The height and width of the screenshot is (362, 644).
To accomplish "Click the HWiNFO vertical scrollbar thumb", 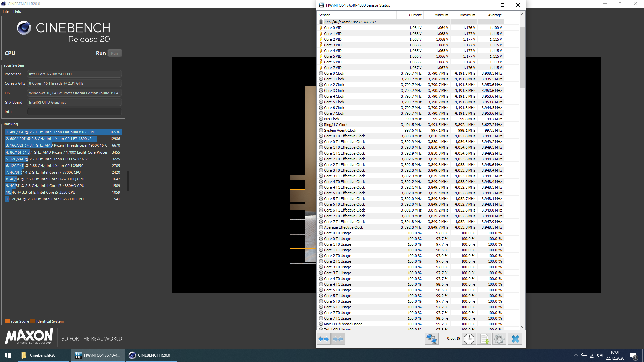I will 522,57.
